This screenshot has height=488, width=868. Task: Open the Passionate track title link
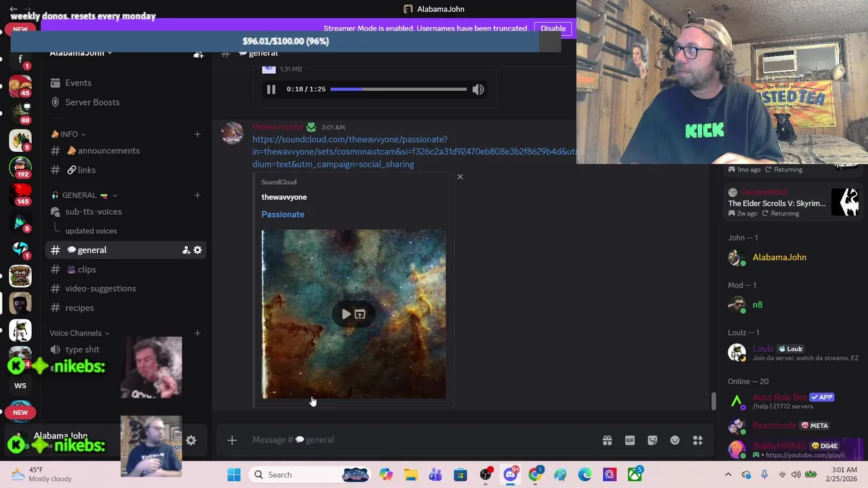point(283,214)
